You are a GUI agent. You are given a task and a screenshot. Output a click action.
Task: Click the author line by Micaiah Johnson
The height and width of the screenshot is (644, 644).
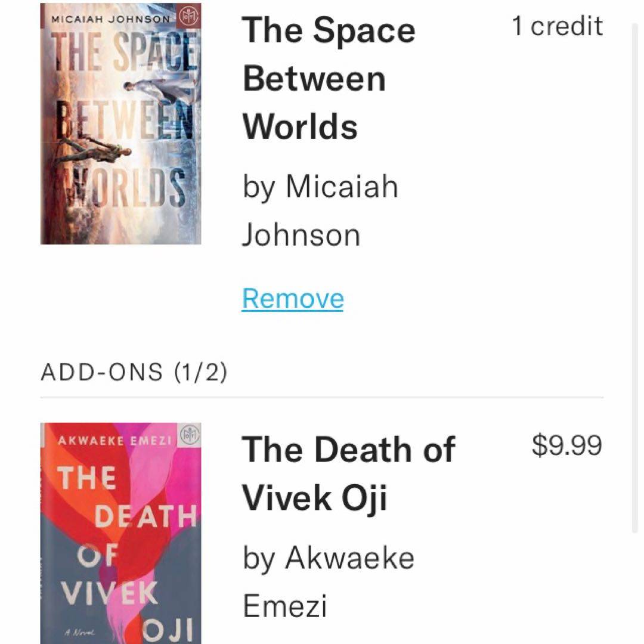320,210
